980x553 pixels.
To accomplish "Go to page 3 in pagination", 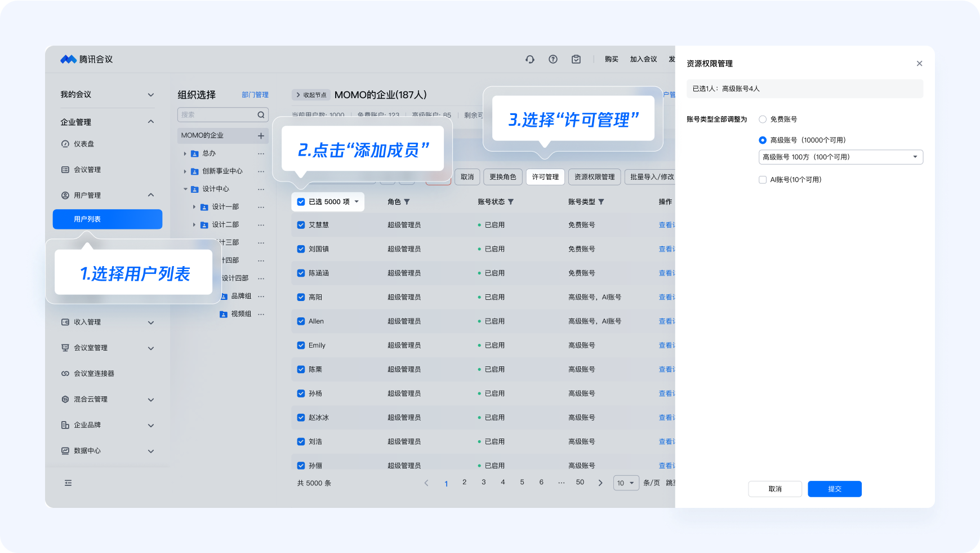I will tap(483, 483).
